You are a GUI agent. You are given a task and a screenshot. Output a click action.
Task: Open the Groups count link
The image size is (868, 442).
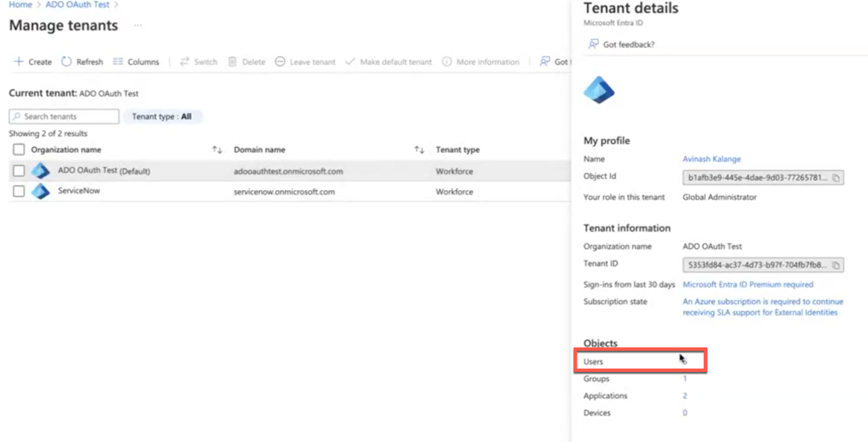point(685,378)
